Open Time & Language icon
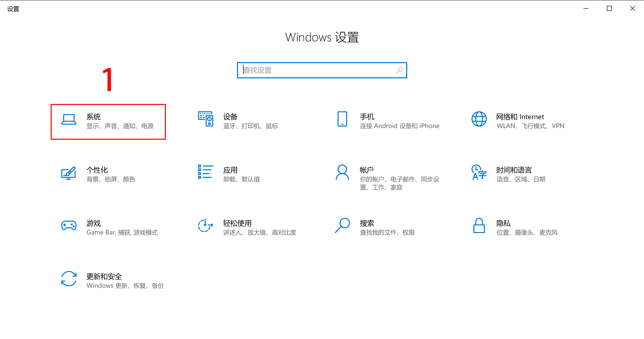644x339 pixels. point(479,172)
